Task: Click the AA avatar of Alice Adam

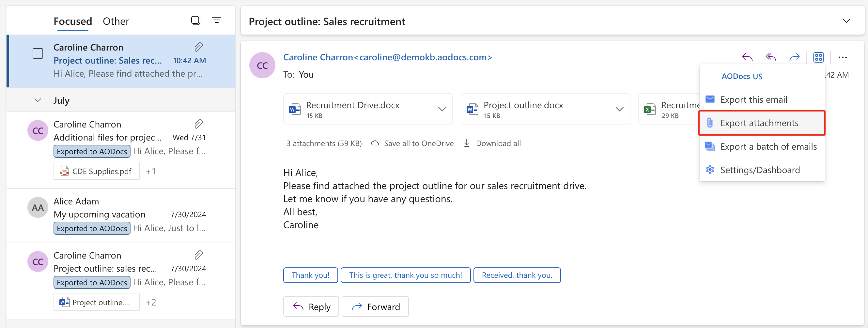Action: tap(38, 207)
